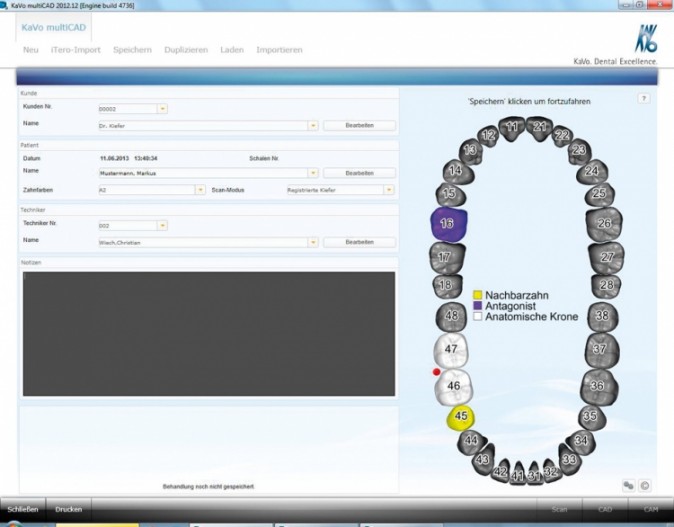Expand the Techniker Nr. dropdown
The height and width of the screenshot is (527, 674).
162,226
